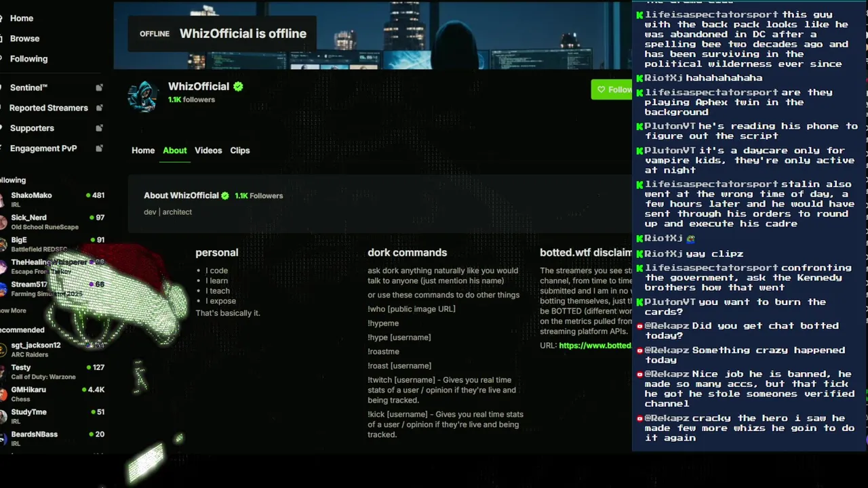Viewport: 868px width, 488px height.
Task: Click the WhizOfficial profile avatar
Action: point(143,96)
